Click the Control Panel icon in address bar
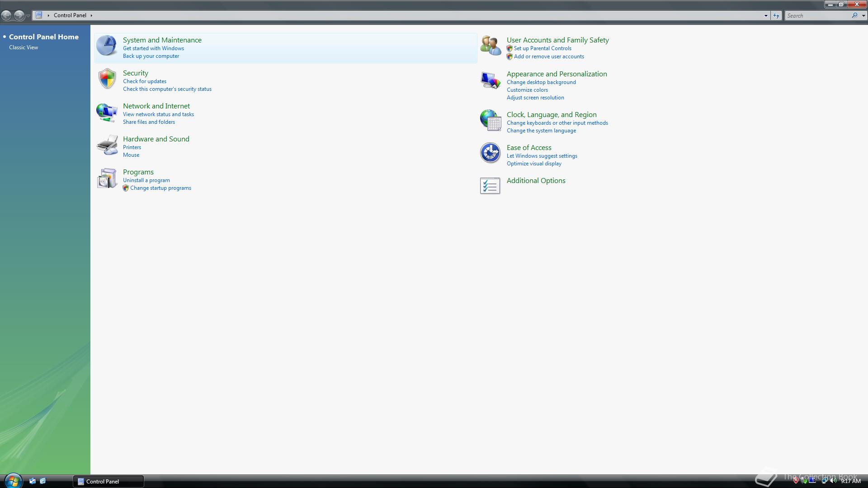Screen dimensions: 868x488 [x=39, y=15]
